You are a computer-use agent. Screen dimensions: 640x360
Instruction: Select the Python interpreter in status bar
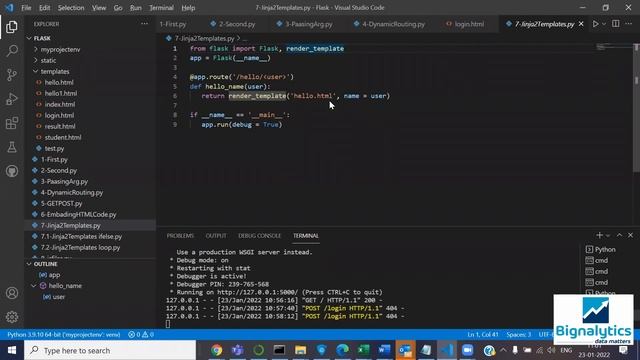[64, 334]
